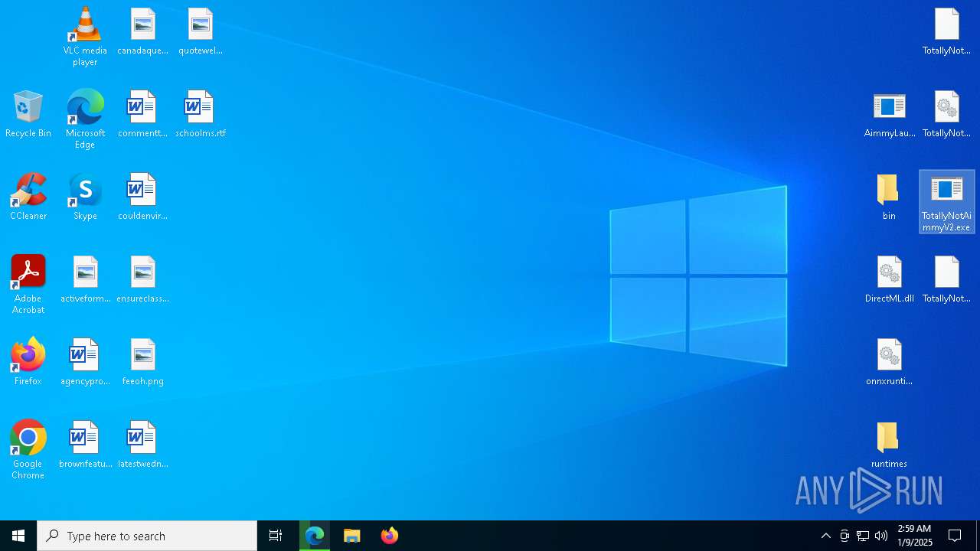Select the bin folder icon
980x551 pixels.
(889, 197)
